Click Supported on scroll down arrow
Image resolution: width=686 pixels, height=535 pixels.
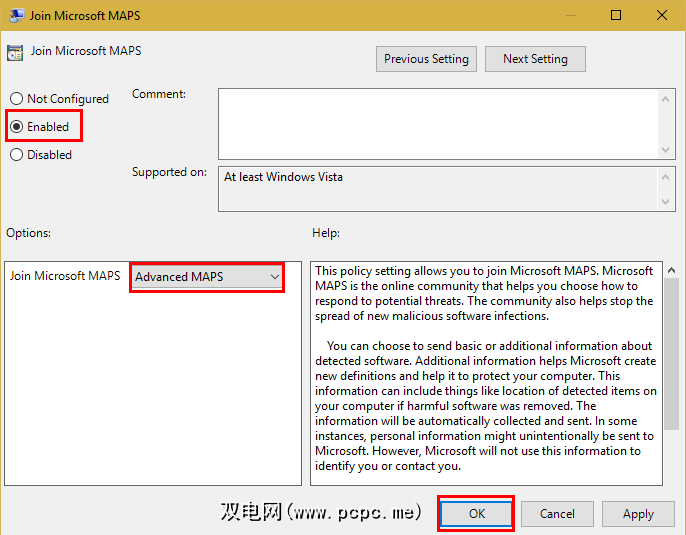(x=665, y=202)
